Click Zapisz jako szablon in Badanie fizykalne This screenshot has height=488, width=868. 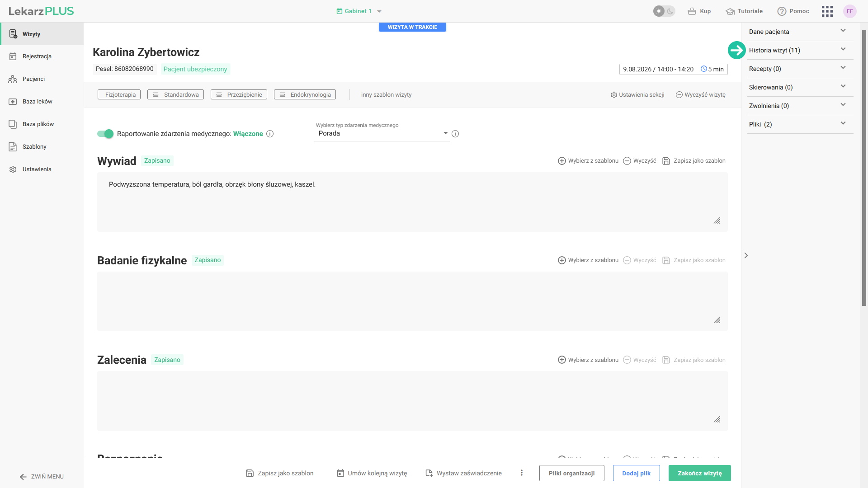693,260
